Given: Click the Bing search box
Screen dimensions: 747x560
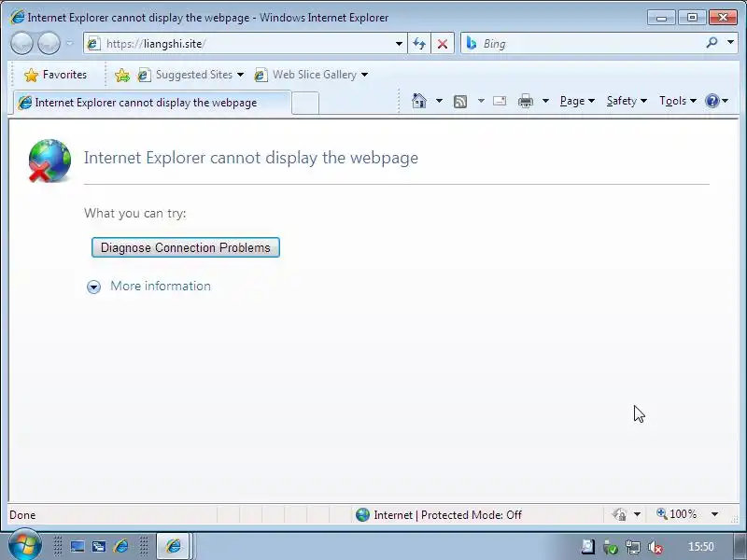Looking at the screenshot, I should point(581,43).
